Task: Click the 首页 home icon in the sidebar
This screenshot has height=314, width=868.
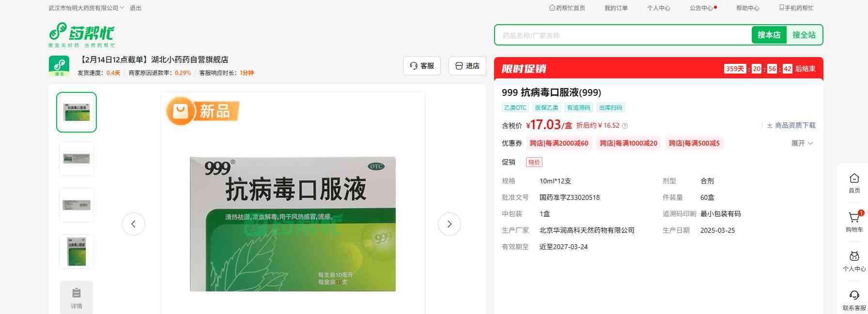Action: click(x=854, y=179)
